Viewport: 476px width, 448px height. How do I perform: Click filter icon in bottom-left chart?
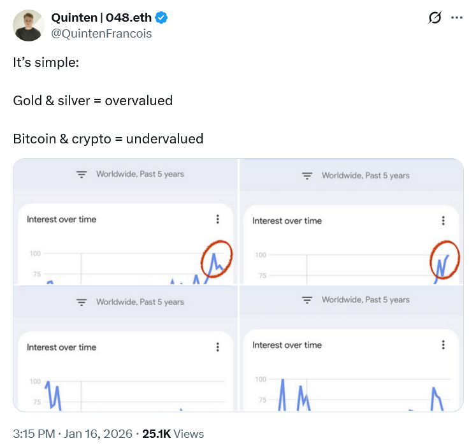(82, 302)
